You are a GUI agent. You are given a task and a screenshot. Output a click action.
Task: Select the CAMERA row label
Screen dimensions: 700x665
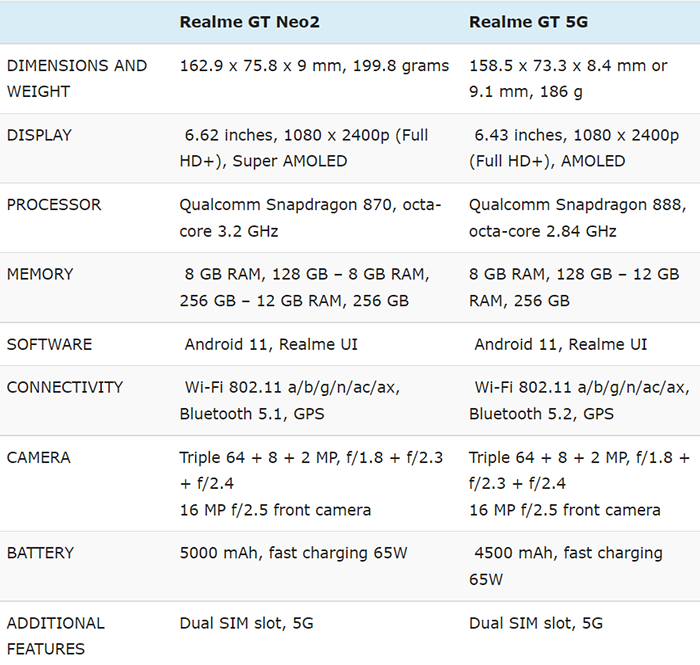39,457
